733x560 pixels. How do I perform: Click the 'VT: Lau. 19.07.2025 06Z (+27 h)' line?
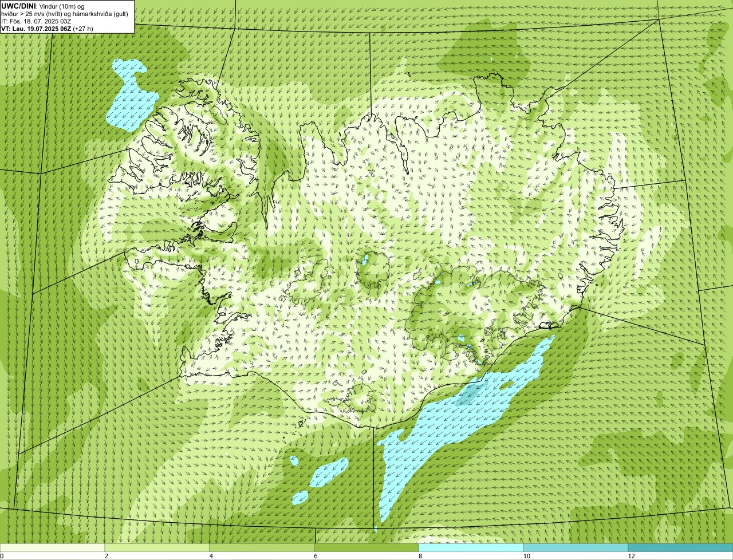coord(47,29)
